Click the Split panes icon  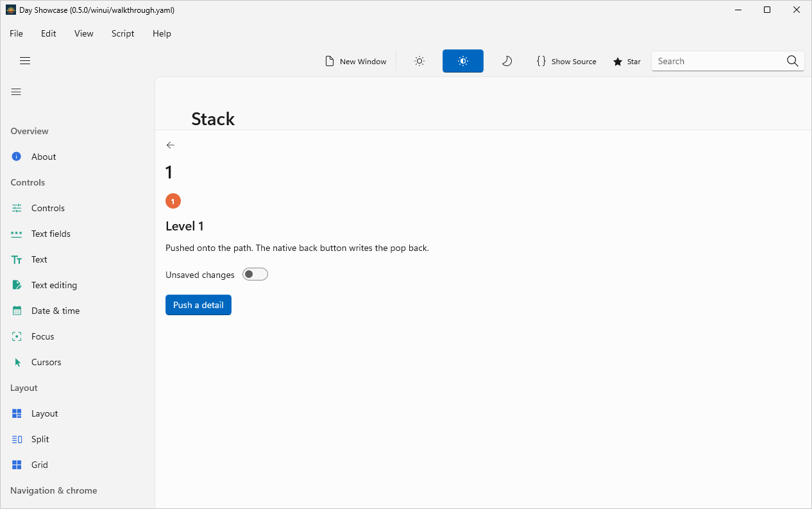17,439
